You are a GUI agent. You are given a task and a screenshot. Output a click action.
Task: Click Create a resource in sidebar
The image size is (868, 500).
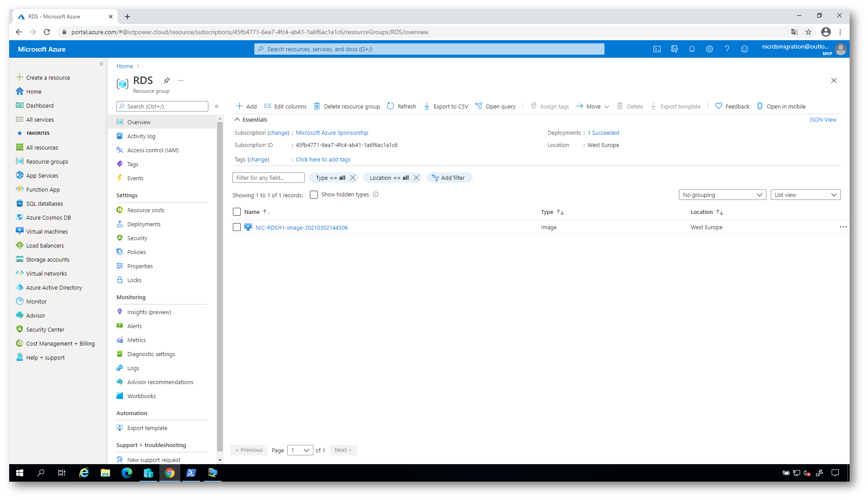48,77
